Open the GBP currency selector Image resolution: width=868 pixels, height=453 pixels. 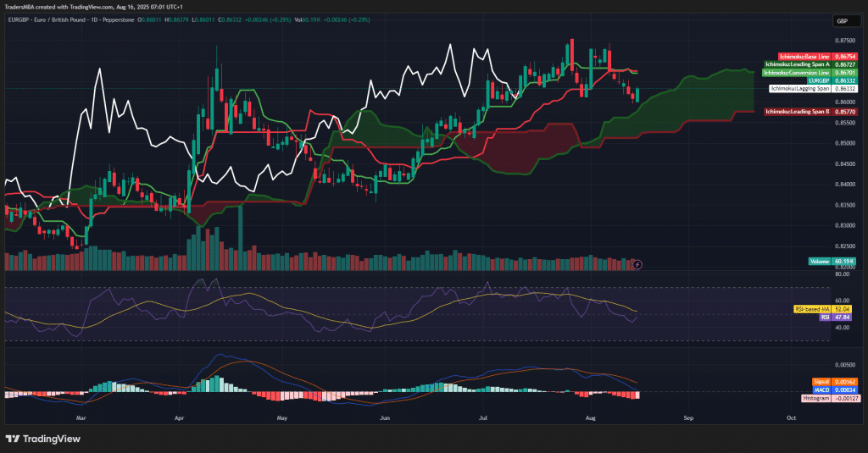[x=842, y=20]
